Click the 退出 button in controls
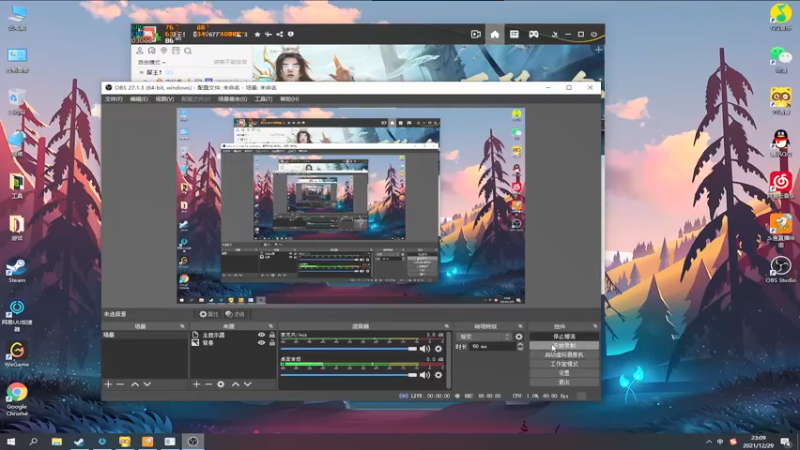 click(x=564, y=382)
